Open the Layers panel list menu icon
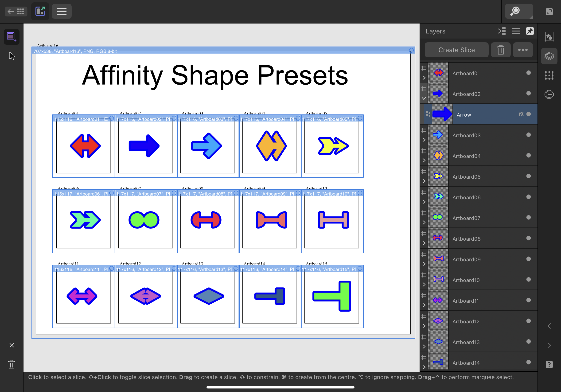The height and width of the screenshot is (392, 561). click(x=516, y=31)
